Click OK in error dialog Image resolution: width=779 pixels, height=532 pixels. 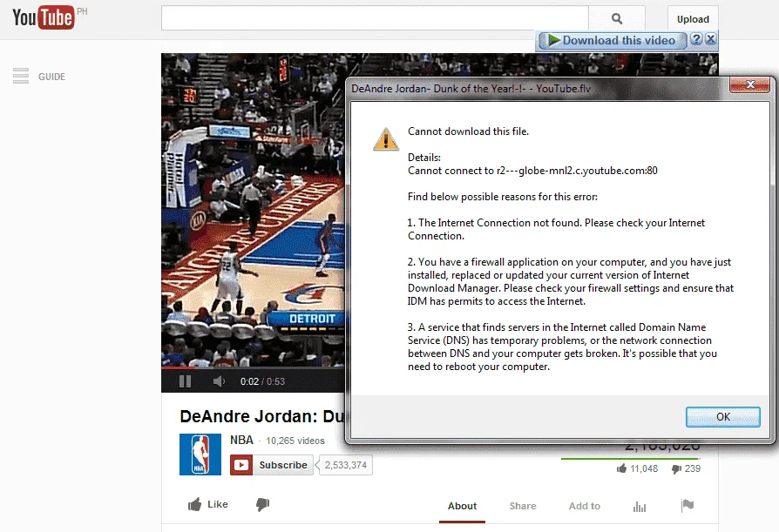[x=723, y=417]
